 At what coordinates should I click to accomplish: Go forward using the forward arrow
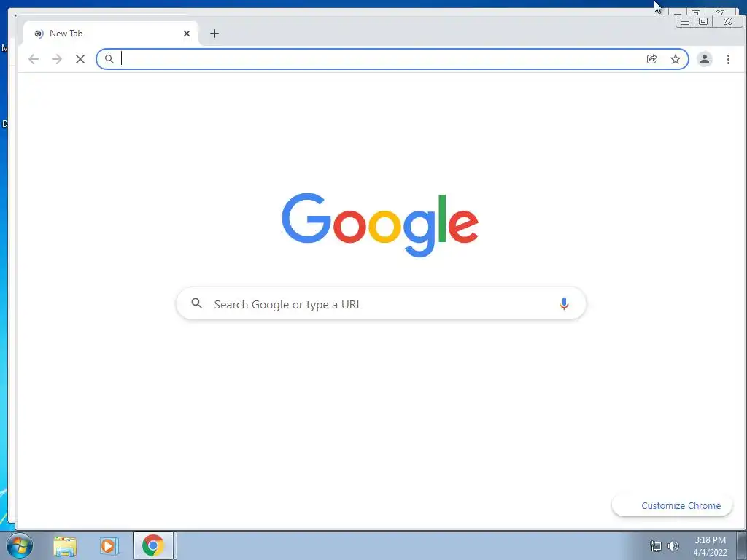pyautogui.click(x=57, y=59)
